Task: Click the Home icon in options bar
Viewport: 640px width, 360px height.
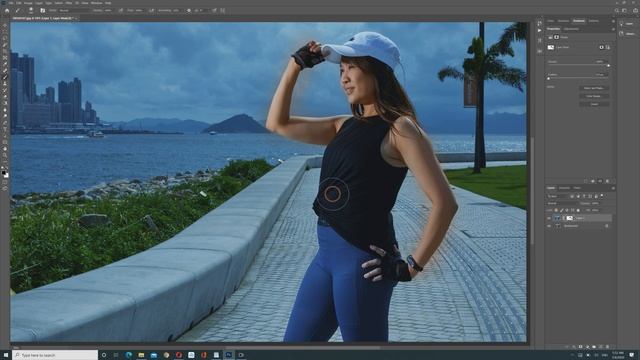Action: point(7,10)
